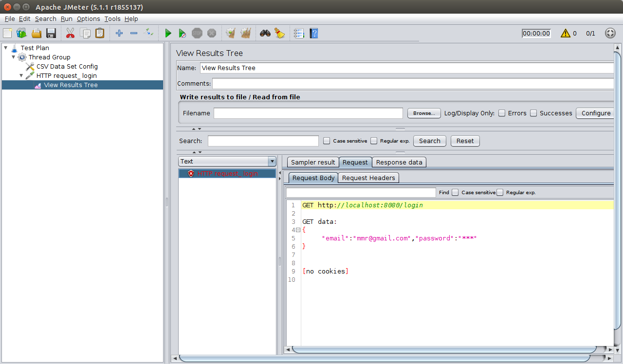Open the Options menu
Image resolution: width=623 pixels, height=364 pixels.
pyautogui.click(x=88, y=19)
